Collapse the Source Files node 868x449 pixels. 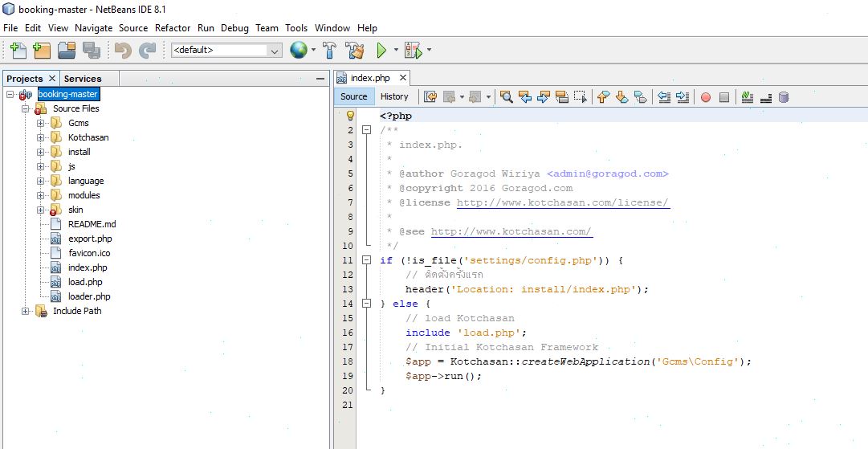25,108
